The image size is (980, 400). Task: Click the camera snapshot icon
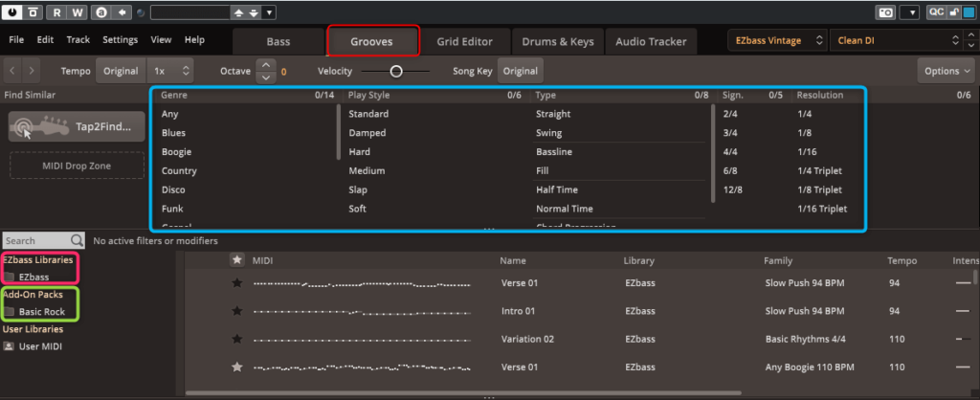click(885, 12)
